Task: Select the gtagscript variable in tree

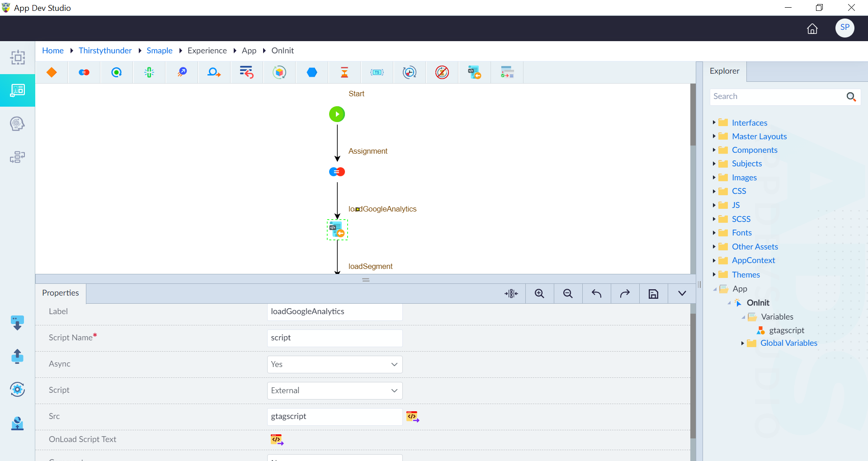Action: [787, 330]
